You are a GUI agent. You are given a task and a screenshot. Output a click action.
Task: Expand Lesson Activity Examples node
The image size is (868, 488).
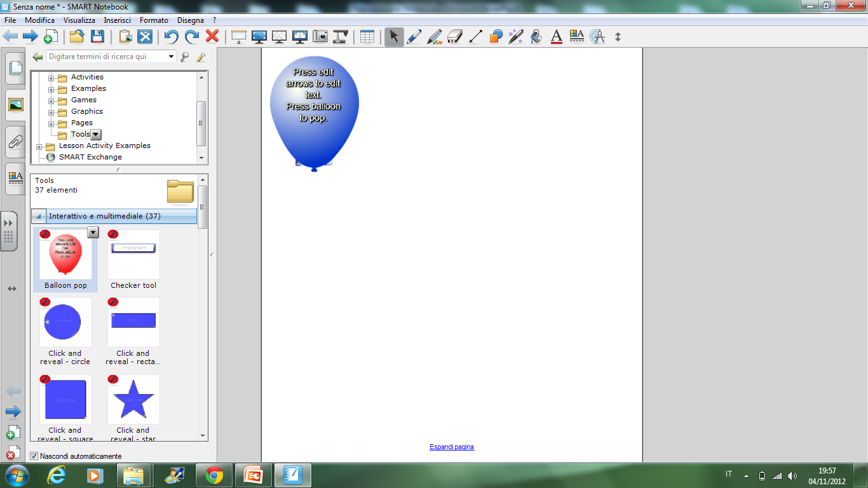[x=40, y=147]
